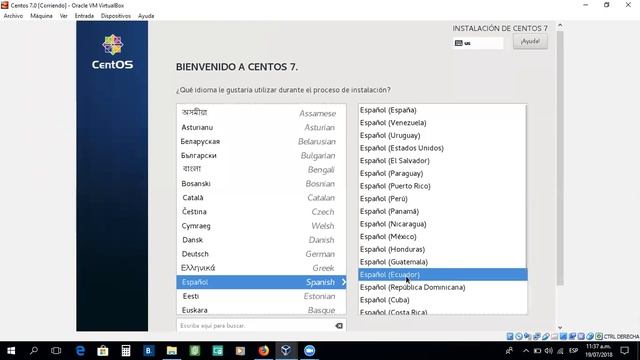Choose Čeština Czech in language list

(261, 212)
